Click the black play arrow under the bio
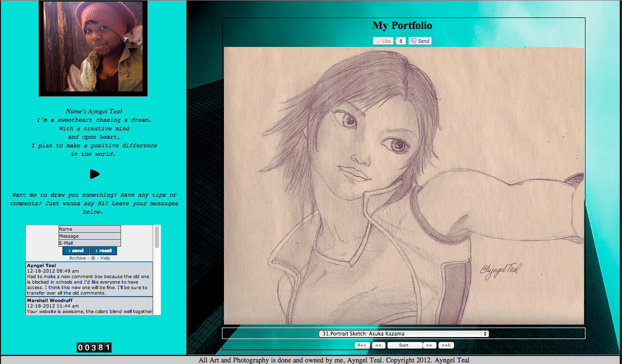622x364 pixels. 94,174
